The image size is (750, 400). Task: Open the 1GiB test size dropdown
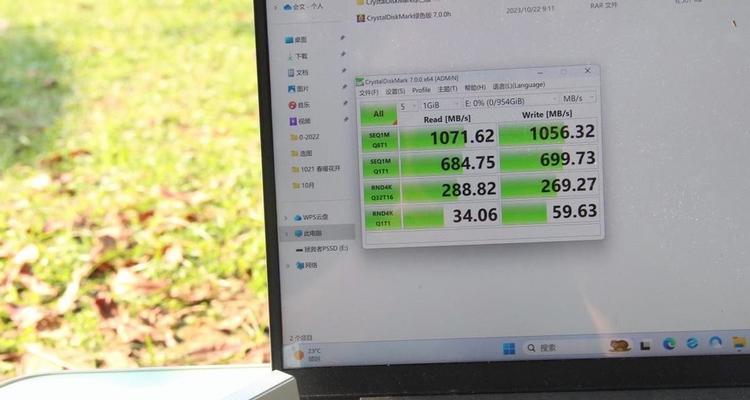pos(441,104)
